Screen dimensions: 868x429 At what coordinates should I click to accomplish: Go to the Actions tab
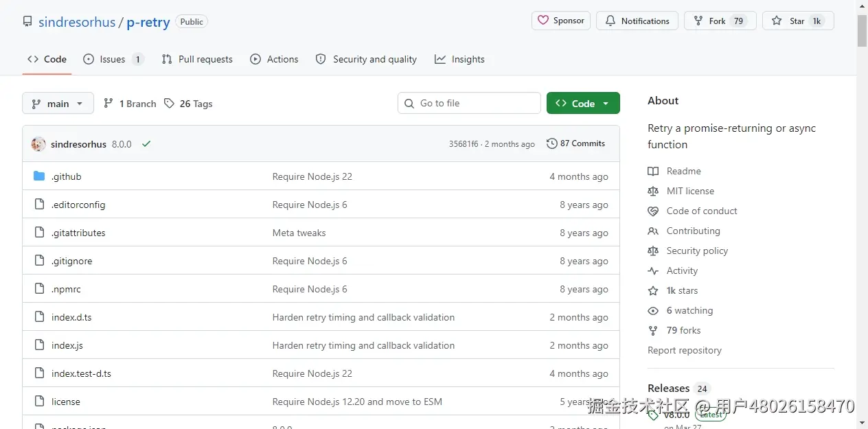point(274,59)
